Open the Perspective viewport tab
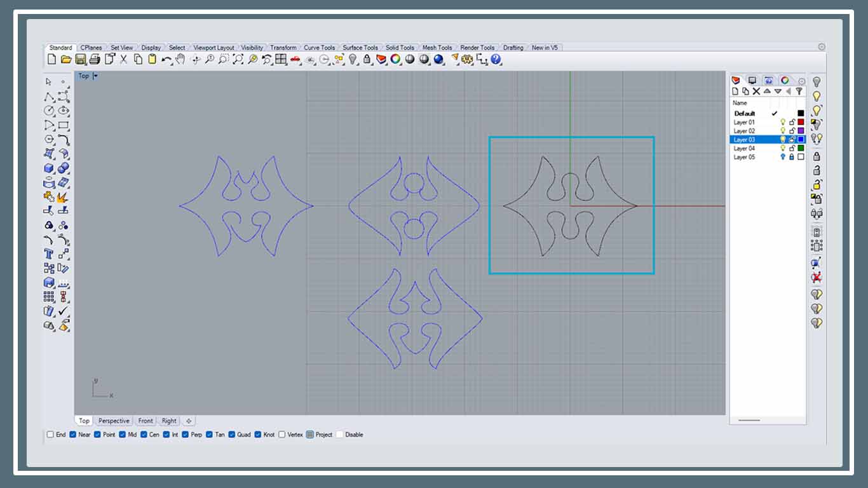 tap(114, 421)
